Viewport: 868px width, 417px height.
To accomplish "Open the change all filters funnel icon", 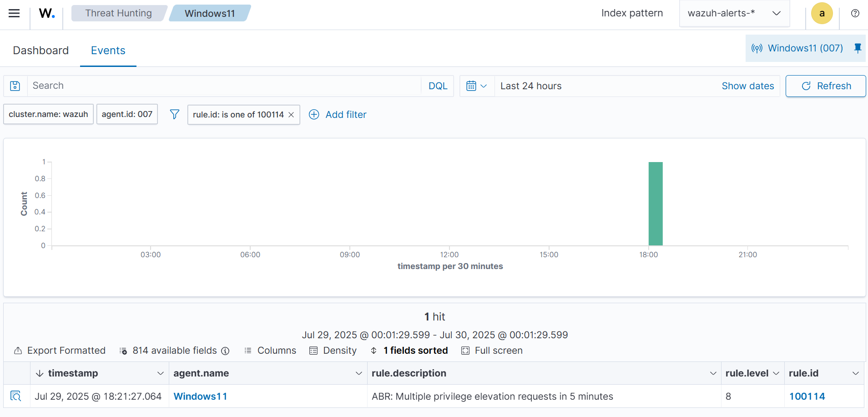I will [174, 114].
